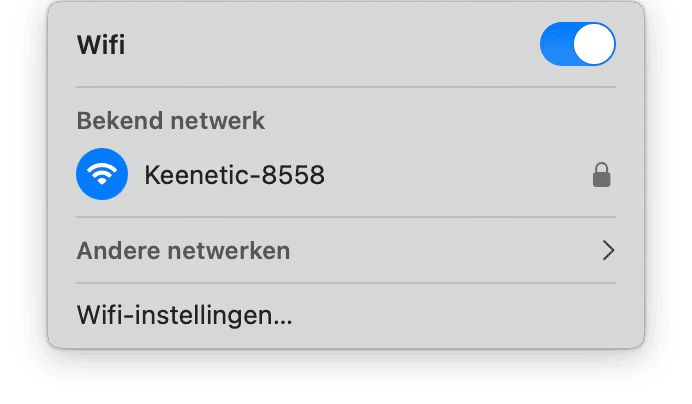Click the Wifi-instellingen text link
Viewport: 692px width, 404px height.
(184, 316)
